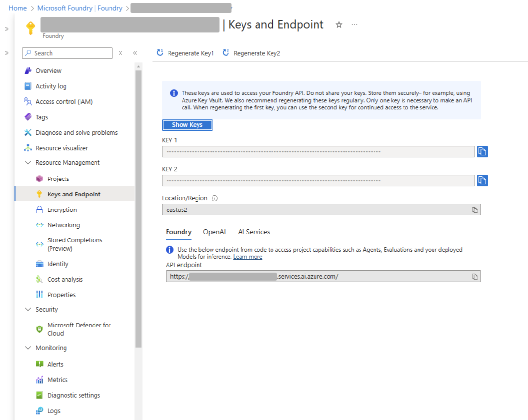
Task: Go to Home breadcrumb link
Action: tap(17, 8)
